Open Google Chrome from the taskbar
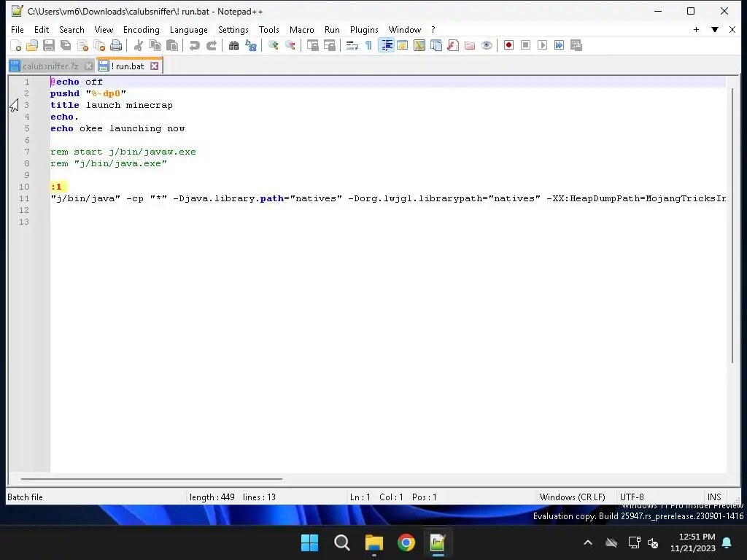Screen dimensions: 747x560 tap(406, 542)
